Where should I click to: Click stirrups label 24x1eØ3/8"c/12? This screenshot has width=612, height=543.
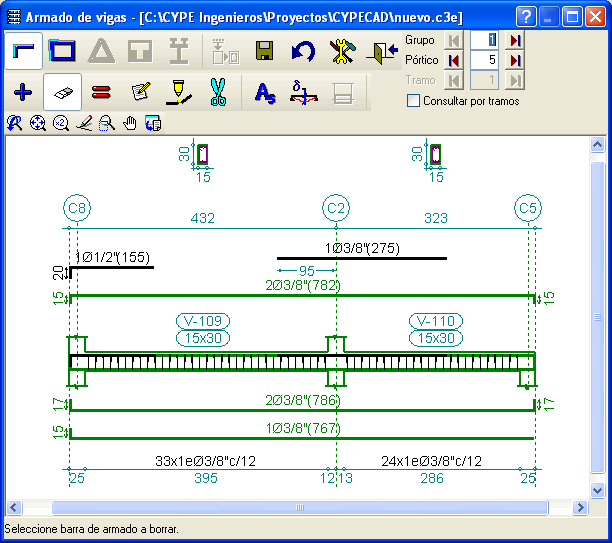pyautogui.click(x=432, y=461)
